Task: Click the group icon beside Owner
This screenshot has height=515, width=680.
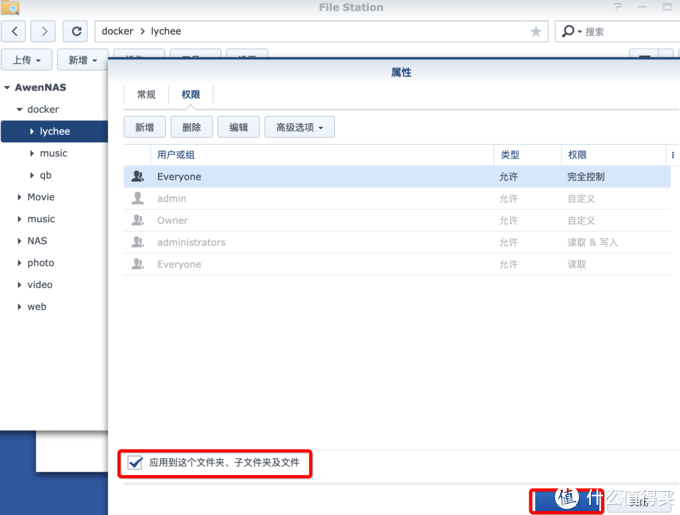Action: (x=138, y=220)
